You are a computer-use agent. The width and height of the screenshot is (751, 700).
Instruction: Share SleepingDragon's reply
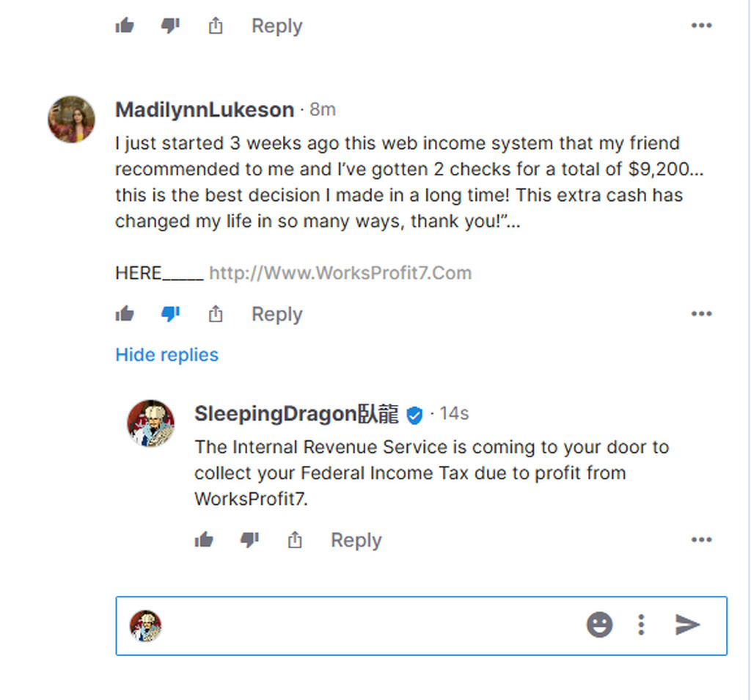coord(295,540)
